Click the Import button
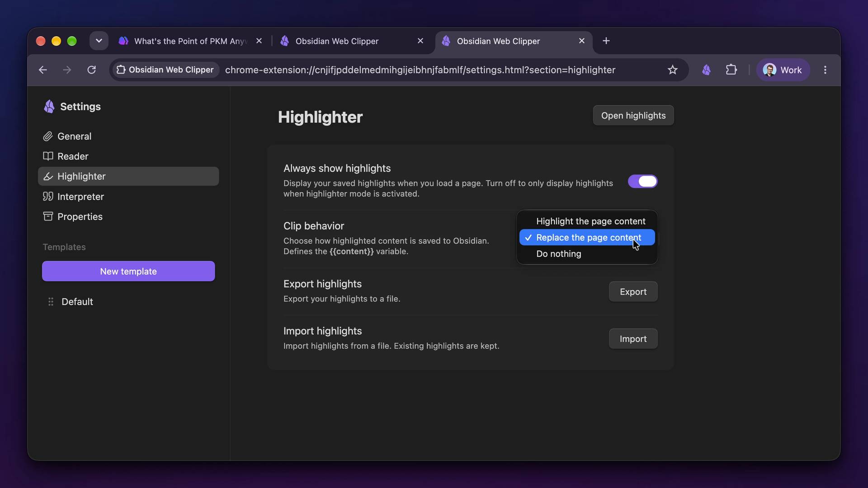 pyautogui.click(x=633, y=339)
